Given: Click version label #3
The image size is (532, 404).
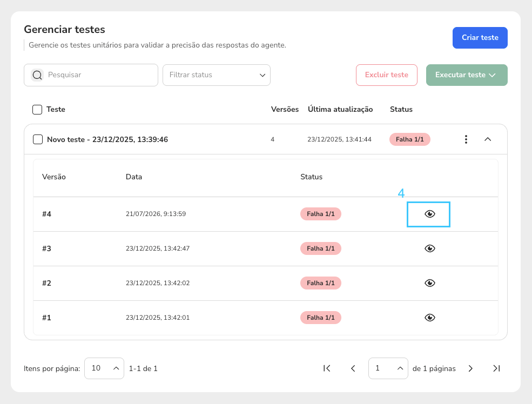Looking at the screenshot, I should pos(46,248).
